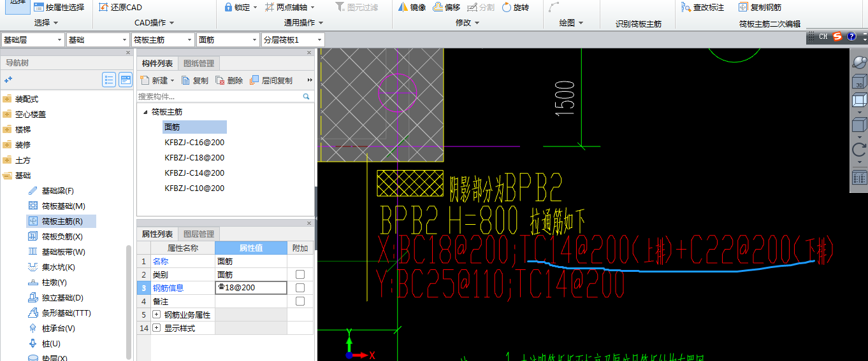Show more component list toolbar options
This screenshot has height=361, width=868.
(x=310, y=80)
